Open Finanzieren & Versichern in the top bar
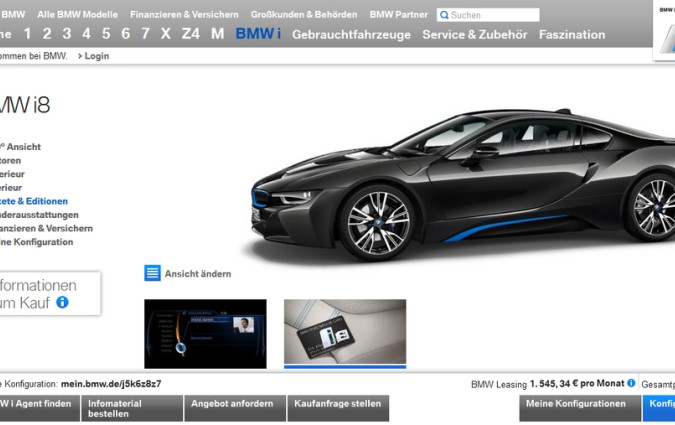This screenshot has width=675, height=425. pyautogui.click(x=184, y=15)
